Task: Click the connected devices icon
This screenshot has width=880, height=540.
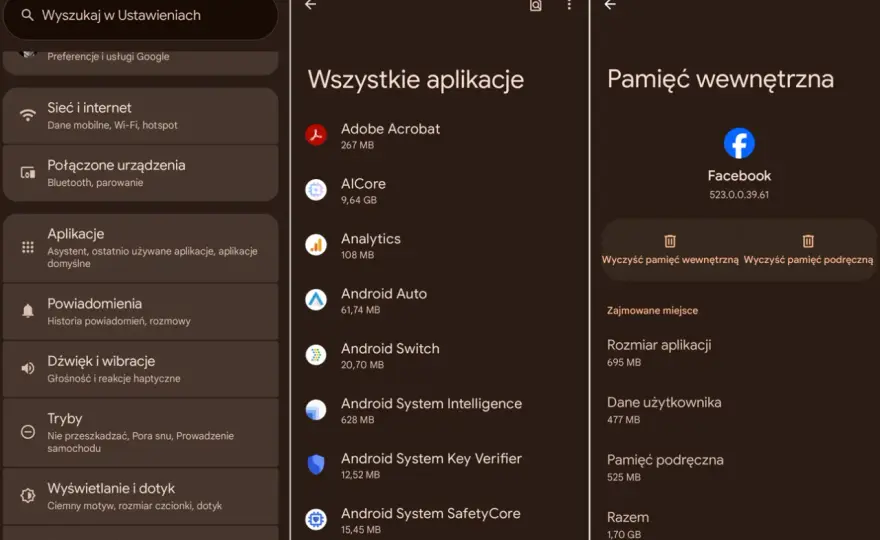Action: (28, 172)
